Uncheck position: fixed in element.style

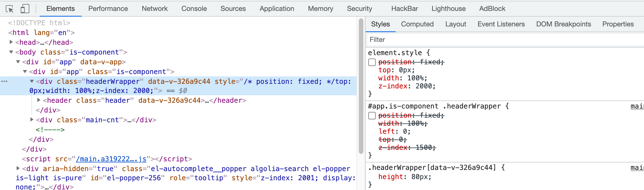click(x=372, y=62)
